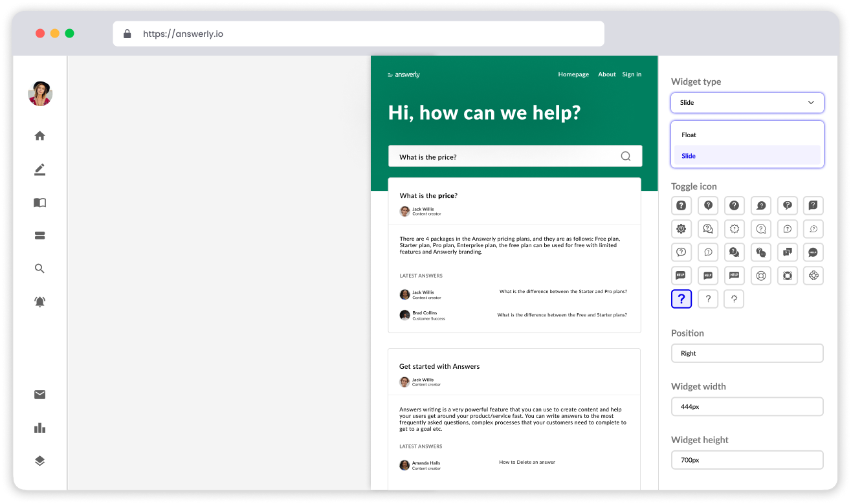Click the search icon in left sidebar
The image size is (851, 504).
tap(39, 268)
